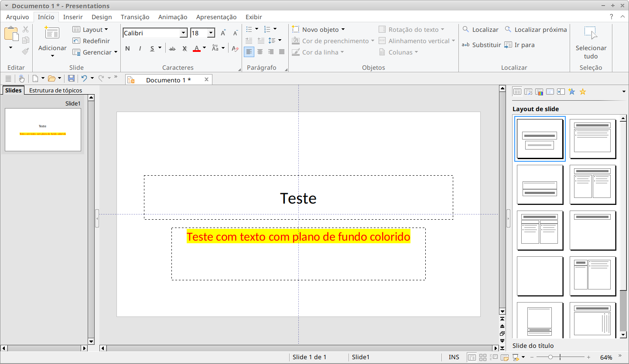
Task: Open the Calibri font name dropdown
Action: (x=184, y=33)
